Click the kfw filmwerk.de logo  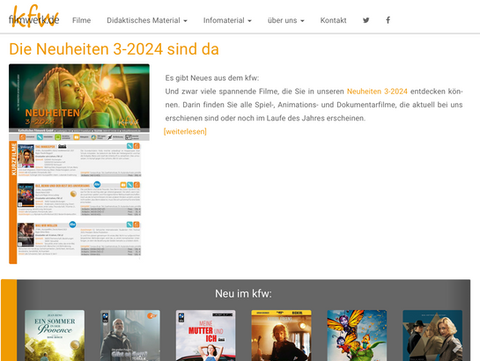[x=34, y=17]
